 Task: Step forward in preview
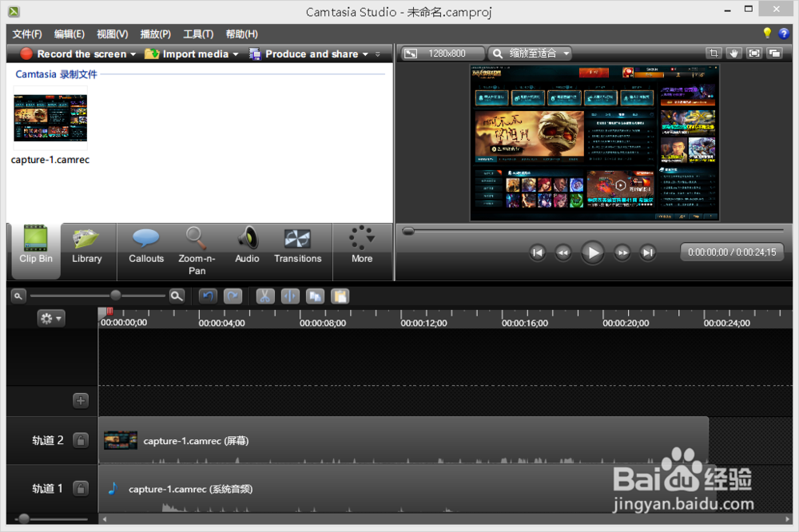622,252
